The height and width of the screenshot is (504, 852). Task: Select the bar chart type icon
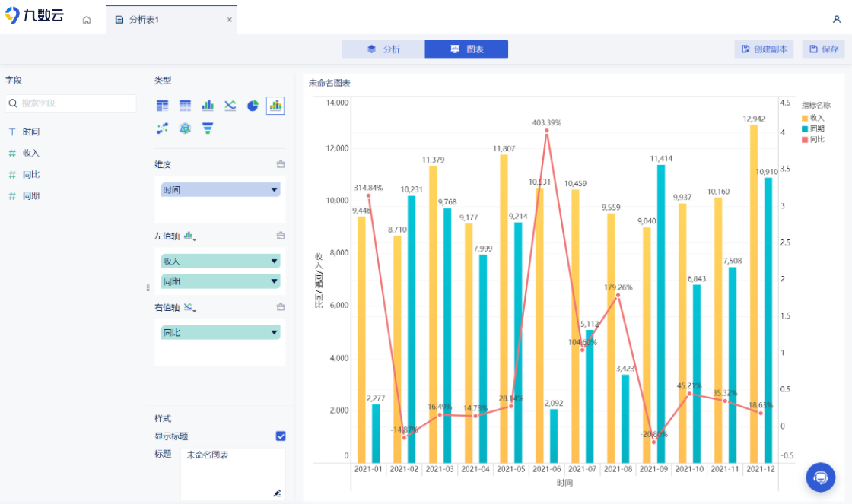[208, 106]
